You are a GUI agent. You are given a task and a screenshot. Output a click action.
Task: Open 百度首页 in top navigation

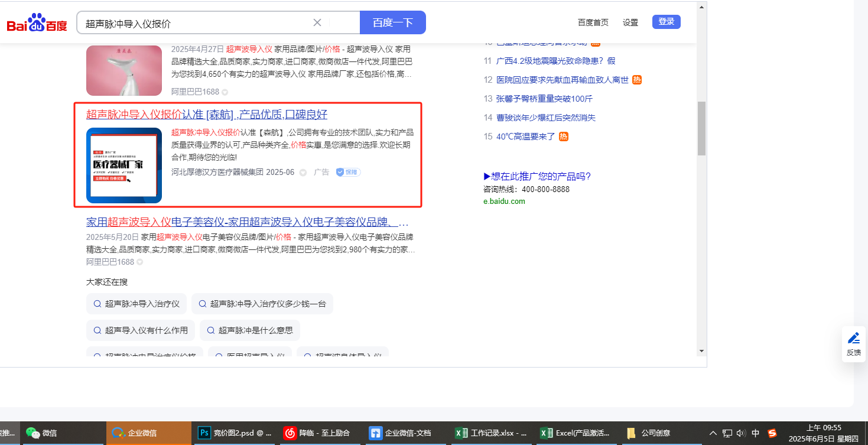pos(593,22)
